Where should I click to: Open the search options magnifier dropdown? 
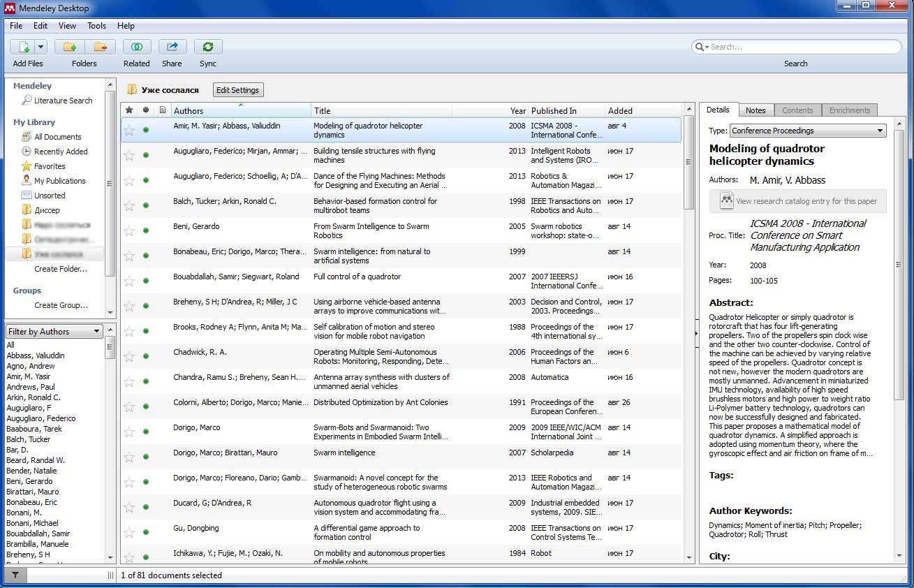point(702,47)
